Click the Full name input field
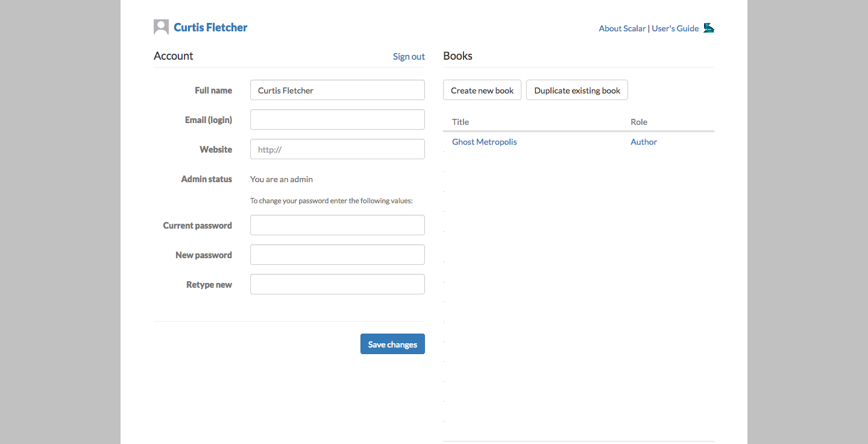The image size is (868, 444). (x=337, y=90)
